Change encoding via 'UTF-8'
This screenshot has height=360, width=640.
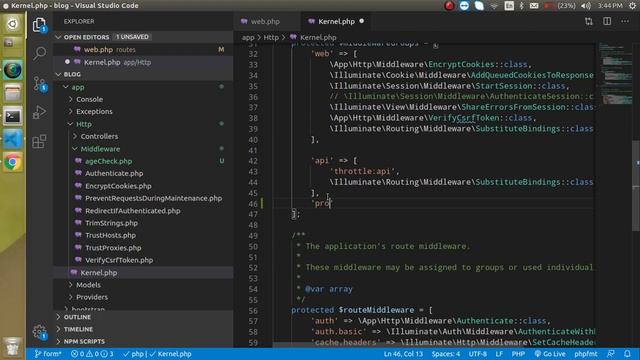(x=478, y=354)
